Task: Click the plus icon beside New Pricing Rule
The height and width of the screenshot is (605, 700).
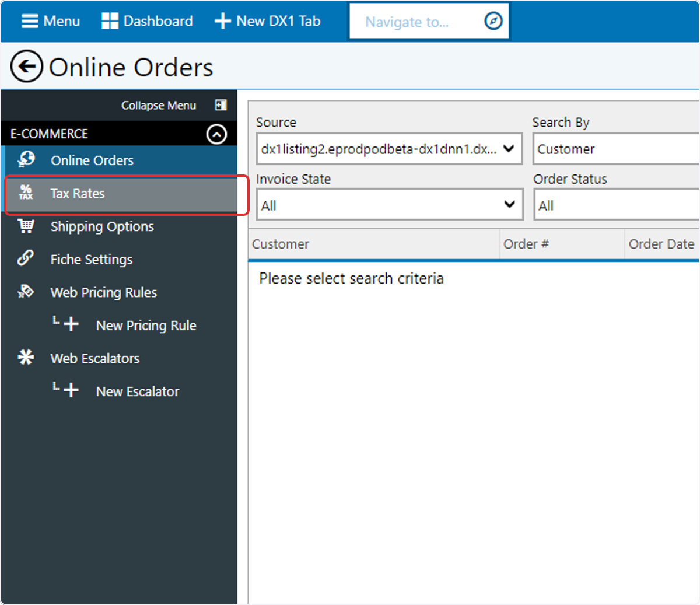Action: [x=71, y=324]
